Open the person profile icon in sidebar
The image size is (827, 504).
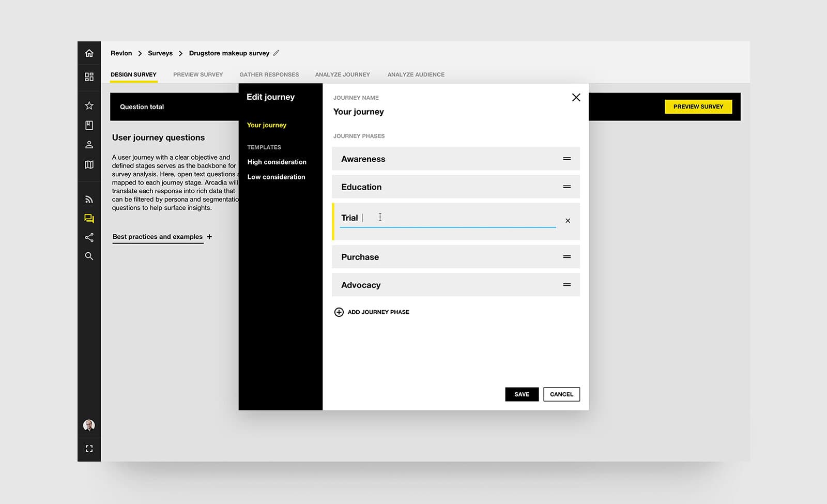(x=89, y=145)
